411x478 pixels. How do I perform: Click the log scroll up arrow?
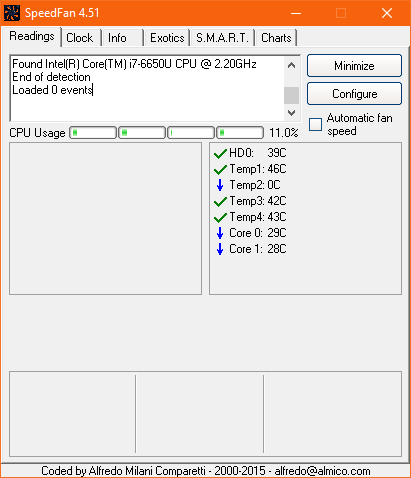(291, 65)
